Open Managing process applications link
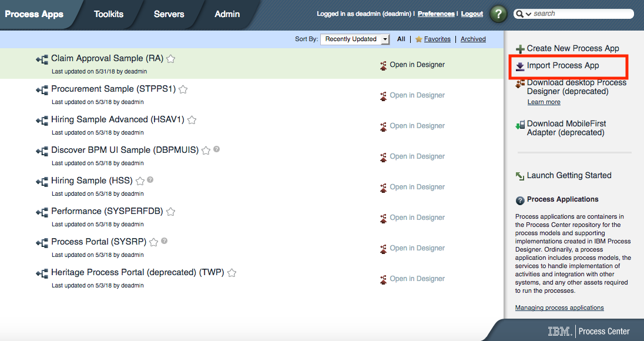Image resolution: width=644 pixels, height=341 pixels. [559, 307]
